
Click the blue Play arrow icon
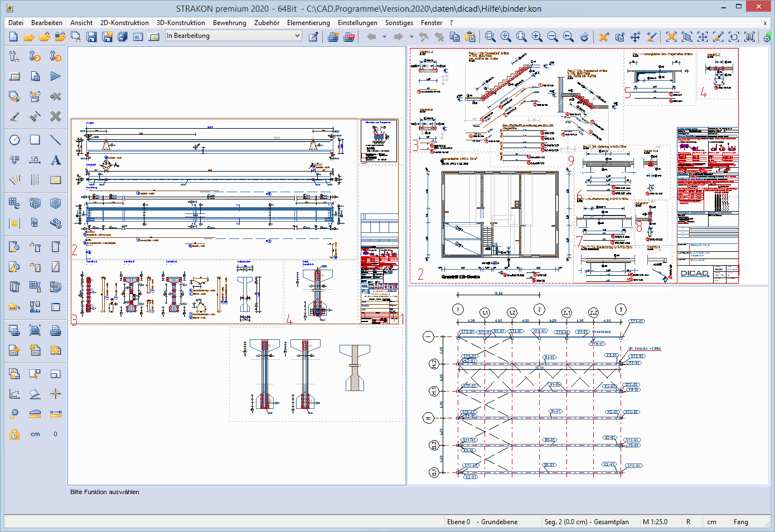55,76
